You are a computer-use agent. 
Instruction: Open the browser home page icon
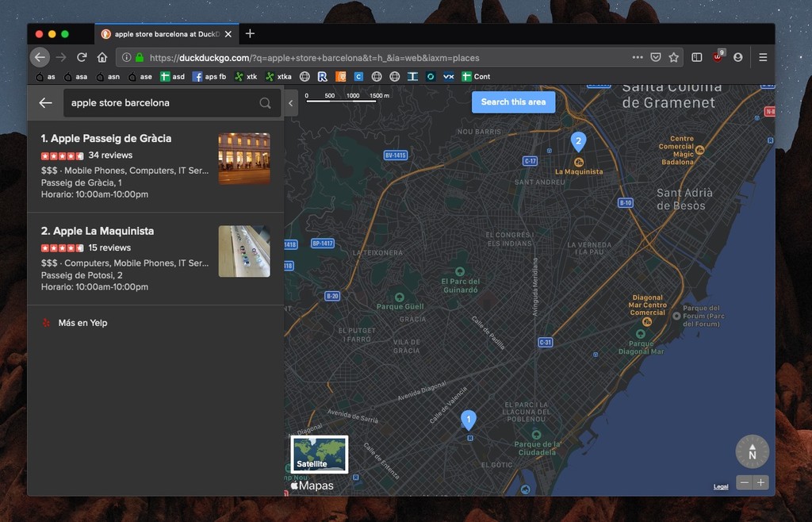[102, 57]
